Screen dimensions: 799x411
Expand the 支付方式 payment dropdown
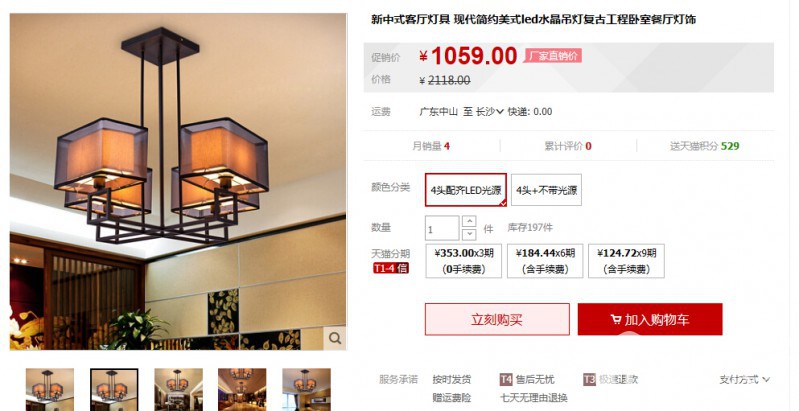click(744, 379)
